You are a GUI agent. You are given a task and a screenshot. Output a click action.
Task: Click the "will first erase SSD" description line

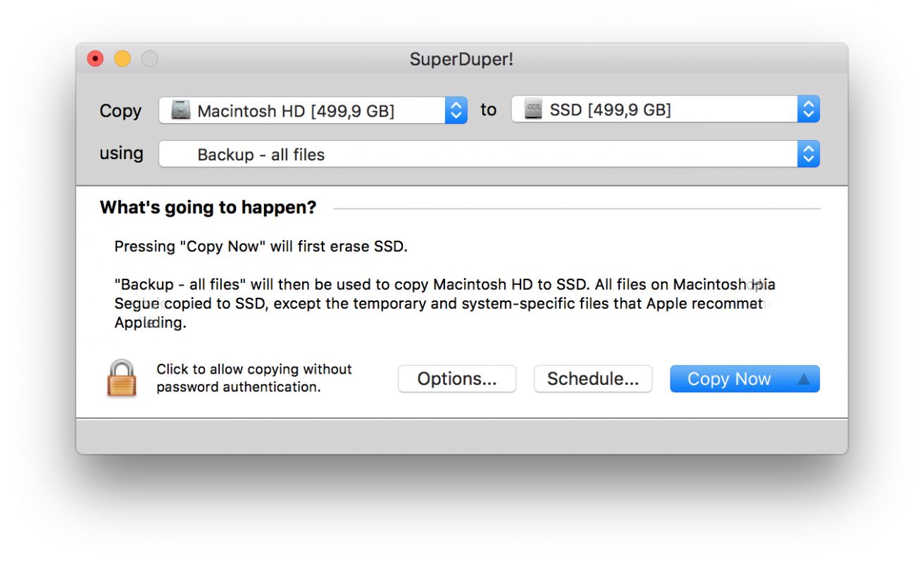click(261, 246)
